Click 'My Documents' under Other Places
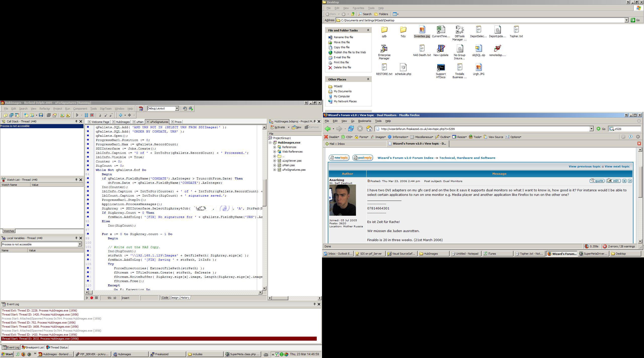644x358 pixels. point(342,91)
